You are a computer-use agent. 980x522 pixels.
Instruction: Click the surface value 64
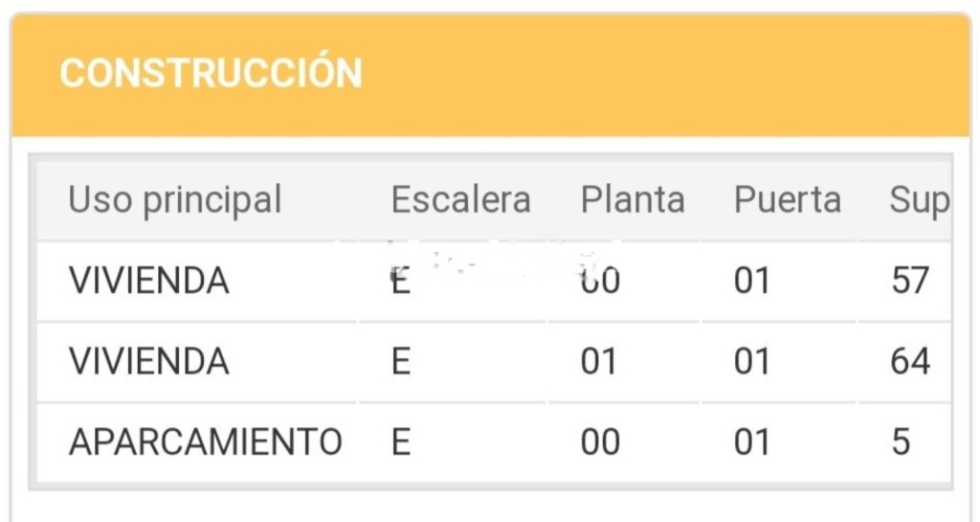pyautogui.click(x=910, y=361)
